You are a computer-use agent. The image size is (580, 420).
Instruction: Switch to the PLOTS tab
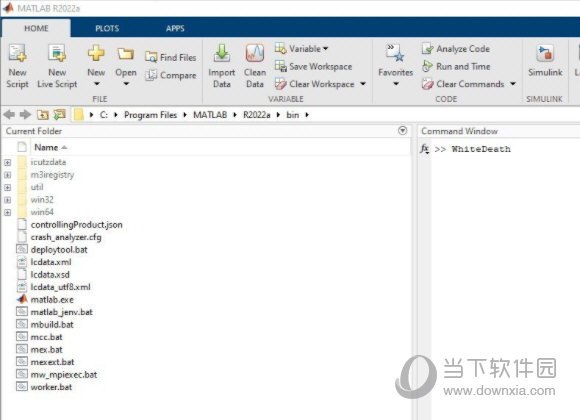coord(107,28)
